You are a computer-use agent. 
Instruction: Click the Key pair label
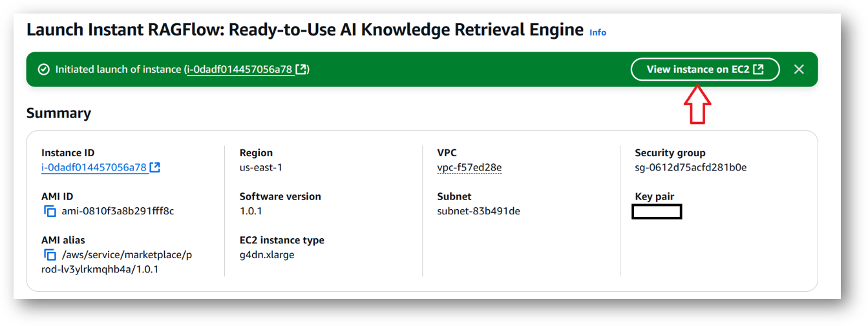(655, 197)
